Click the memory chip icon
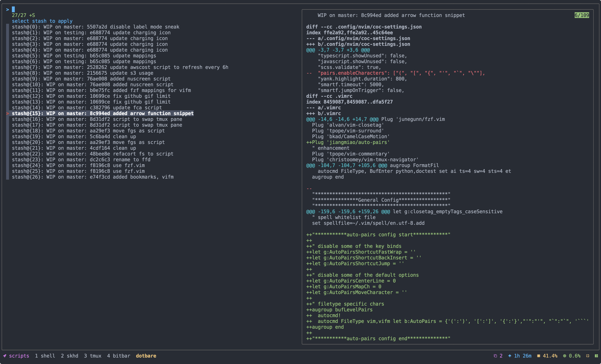Image resolution: width=601 pixels, height=364 pixels. tap(539, 356)
